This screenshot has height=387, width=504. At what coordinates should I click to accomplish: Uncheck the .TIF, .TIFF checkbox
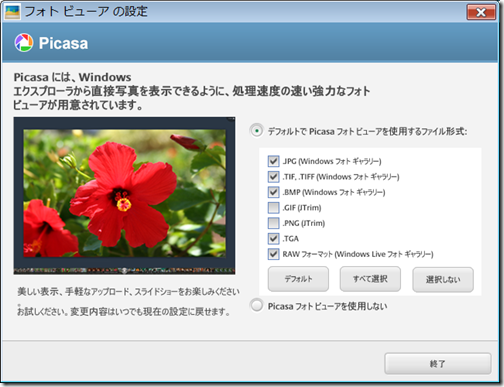click(273, 176)
